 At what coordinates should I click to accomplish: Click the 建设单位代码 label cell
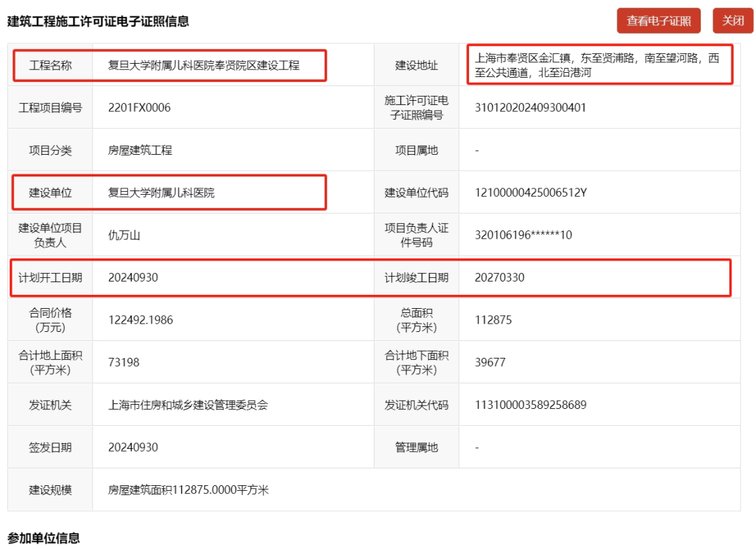416,193
